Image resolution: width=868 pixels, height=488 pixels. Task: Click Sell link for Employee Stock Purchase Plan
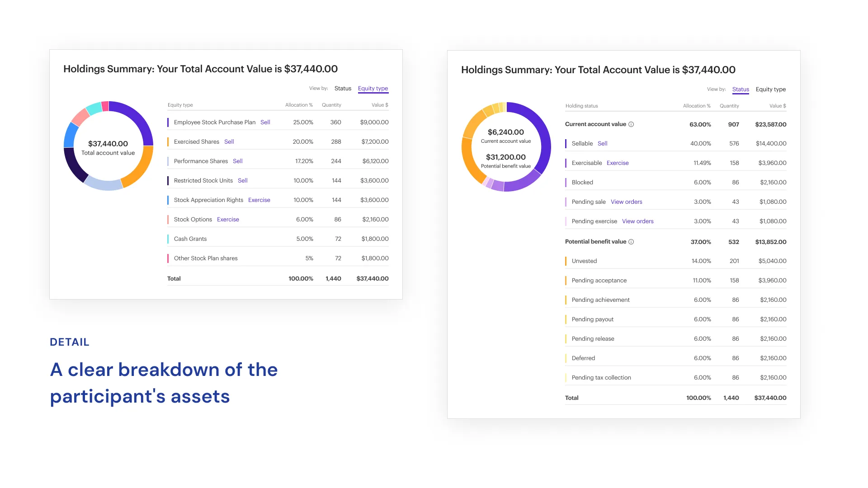265,122
